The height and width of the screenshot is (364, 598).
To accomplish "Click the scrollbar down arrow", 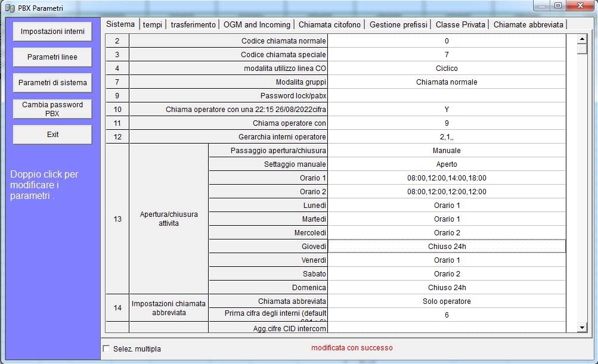I will pyautogui.click(x=582, y=328).
